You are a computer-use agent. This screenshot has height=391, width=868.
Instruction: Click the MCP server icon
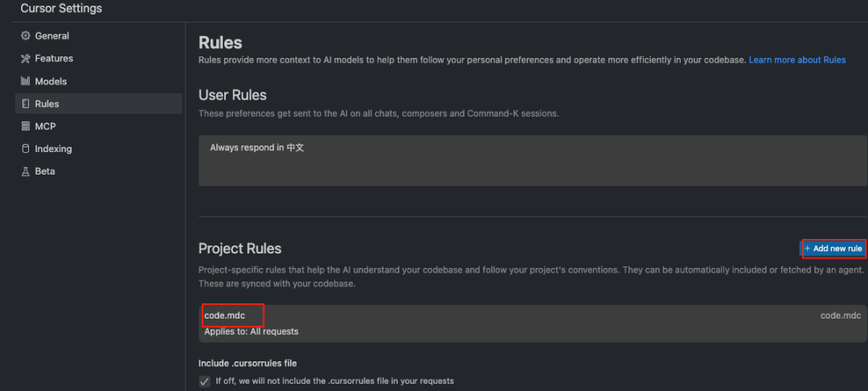coord(26,126)
